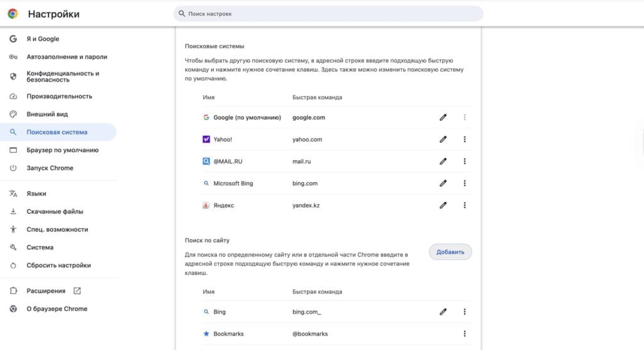Select Внешний вид in the sidebar

coord(47,114)
